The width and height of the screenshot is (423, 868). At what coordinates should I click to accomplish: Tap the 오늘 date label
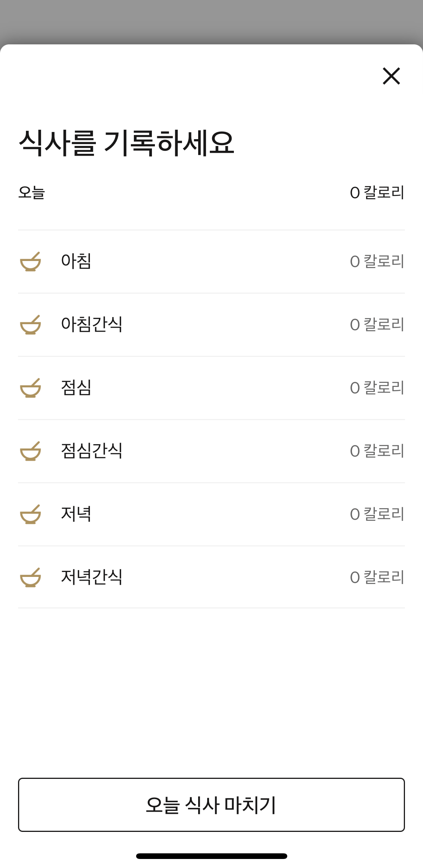(32, 193)
